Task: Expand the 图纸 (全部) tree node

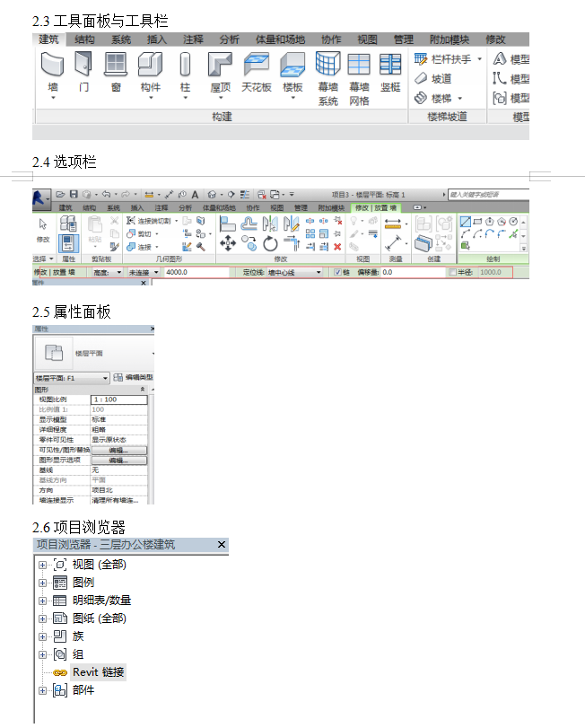Action: [x=43, y=618]
